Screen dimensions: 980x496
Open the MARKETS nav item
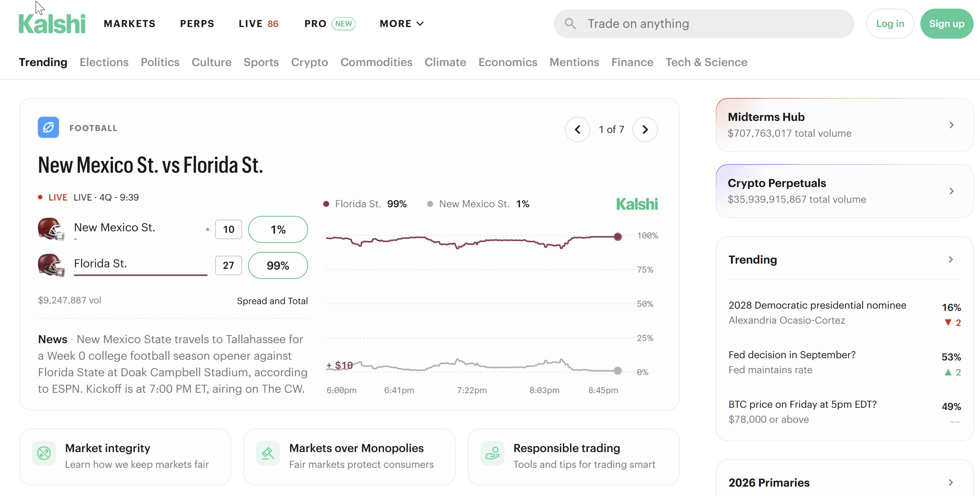coord(130,24)
